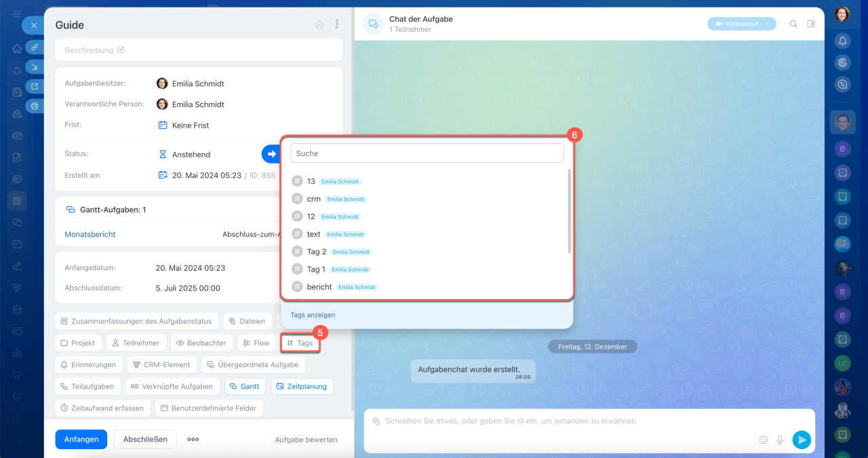This screenshot has height=458, width=868.
Task: Add Teilaufgaben chip
Action: [88, 386]
